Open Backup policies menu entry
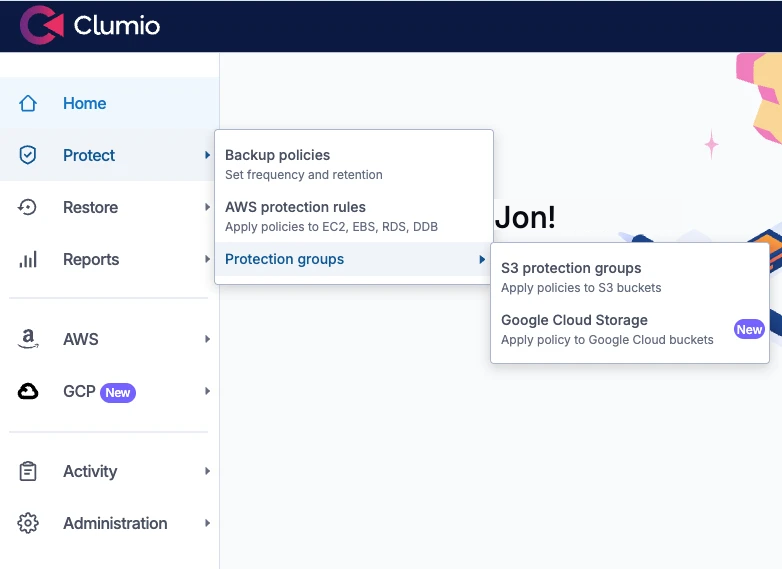This screenshot has height=569, width=782. [354, 165]
